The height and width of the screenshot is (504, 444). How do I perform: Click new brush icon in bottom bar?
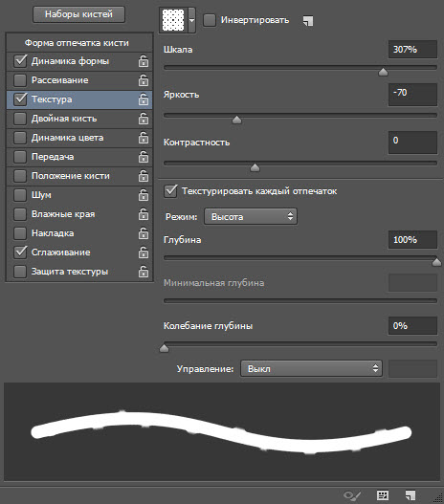tap(411, 495)
